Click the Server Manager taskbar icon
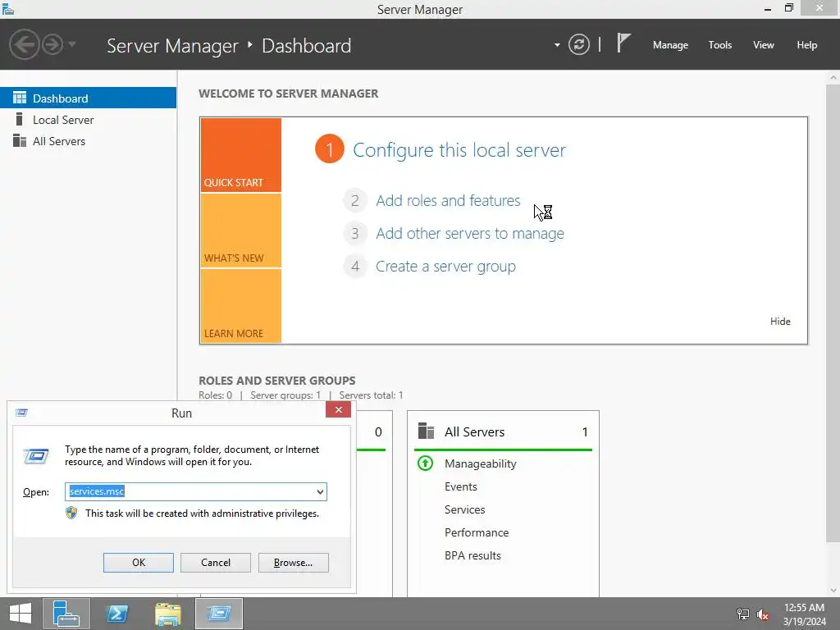The width and height of the screenshot is (840, 630). point(66,614)
